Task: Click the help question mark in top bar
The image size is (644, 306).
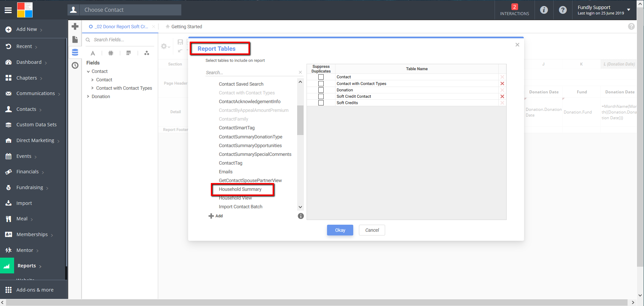Action: pos(563,10)
